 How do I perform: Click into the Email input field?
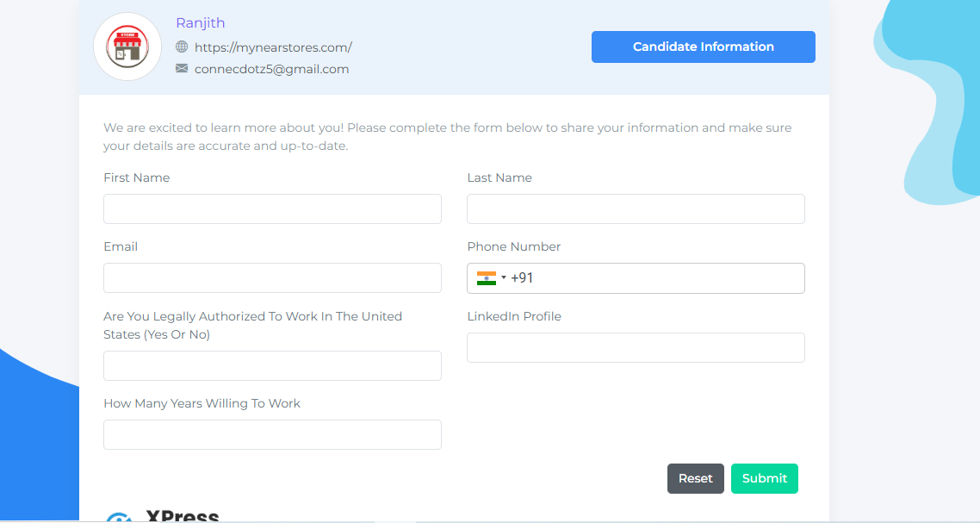point(272,278)
